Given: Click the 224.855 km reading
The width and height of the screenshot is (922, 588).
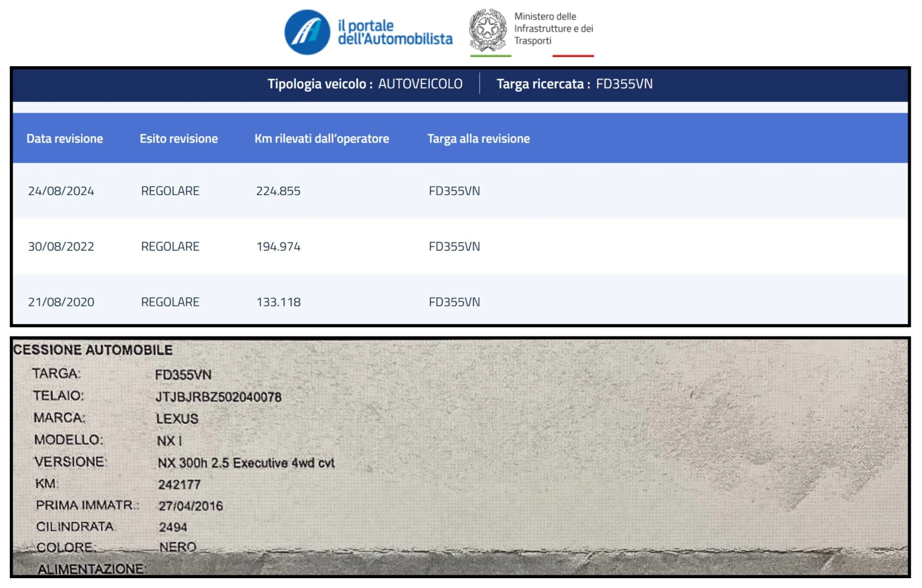Looking at the screenshot, I should click(278, 191).
